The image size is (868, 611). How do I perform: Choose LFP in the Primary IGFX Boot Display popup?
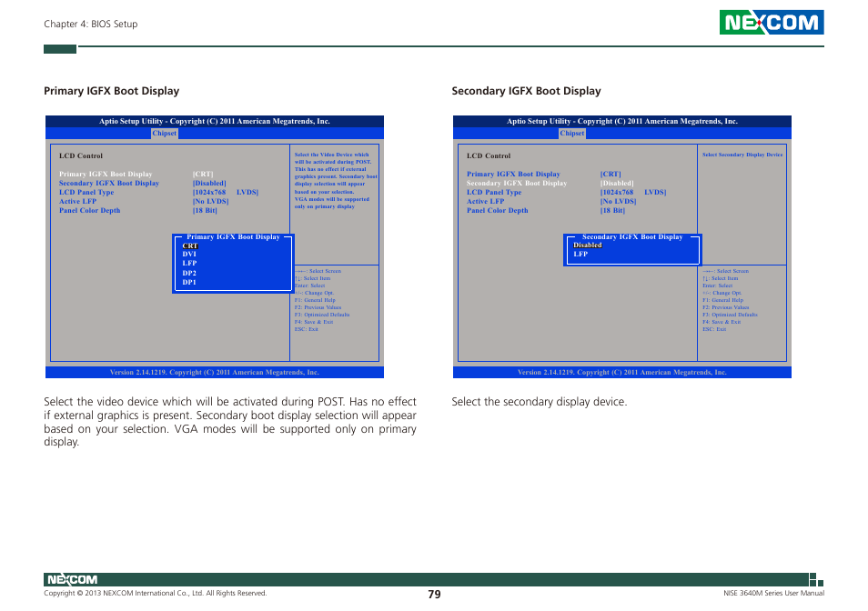pos(189,263)
